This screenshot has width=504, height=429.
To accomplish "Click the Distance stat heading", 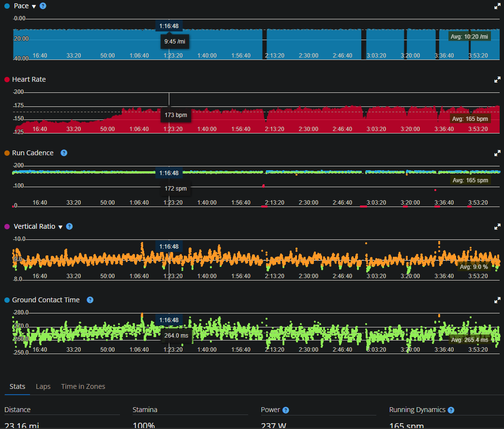I will coord(17,410).
